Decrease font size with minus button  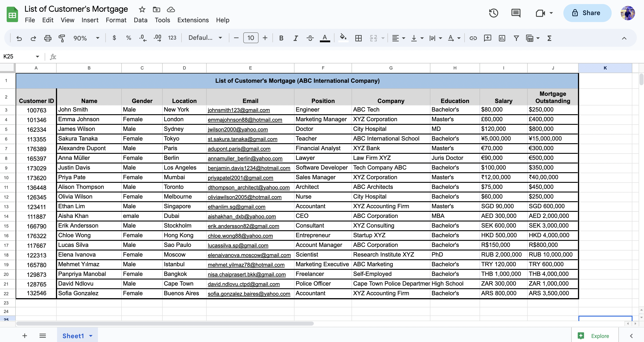click(236, 38)
